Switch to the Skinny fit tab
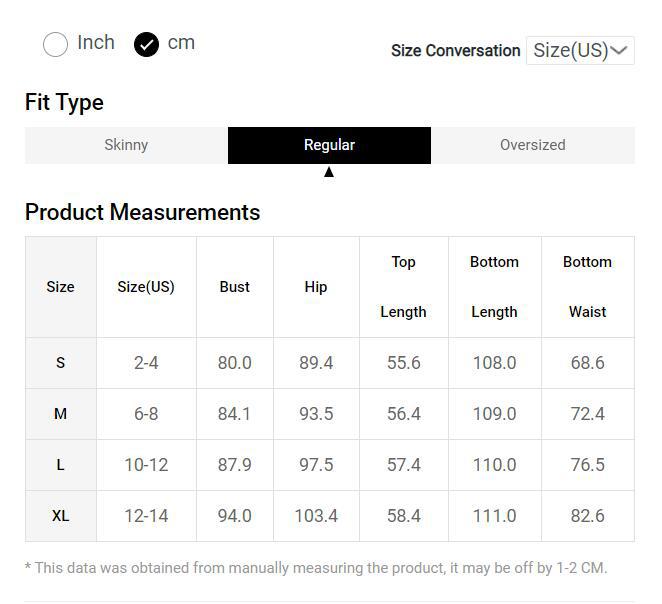This screenshot has width=662, height=604. pyautogui.click(x=126, y=145)
